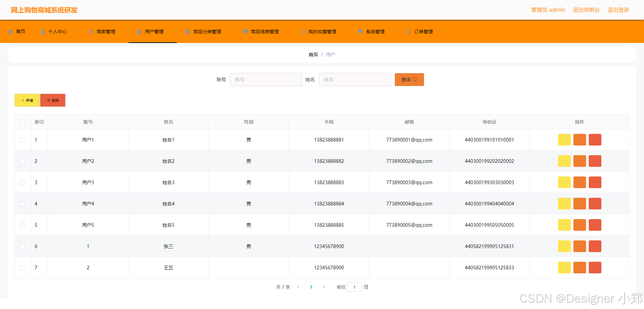Click email cell 773890001@qq.com
This screenshot has height=309, width=644.
coord(409,140)
